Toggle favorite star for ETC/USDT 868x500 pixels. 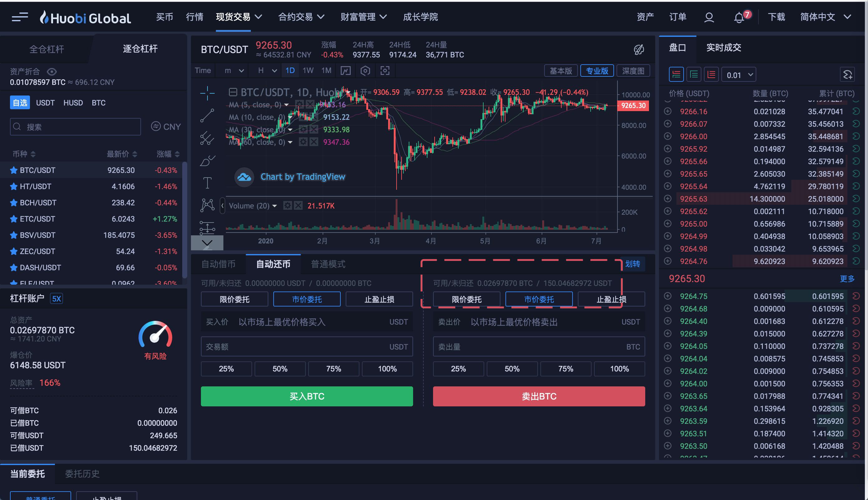tap(14, 219)
